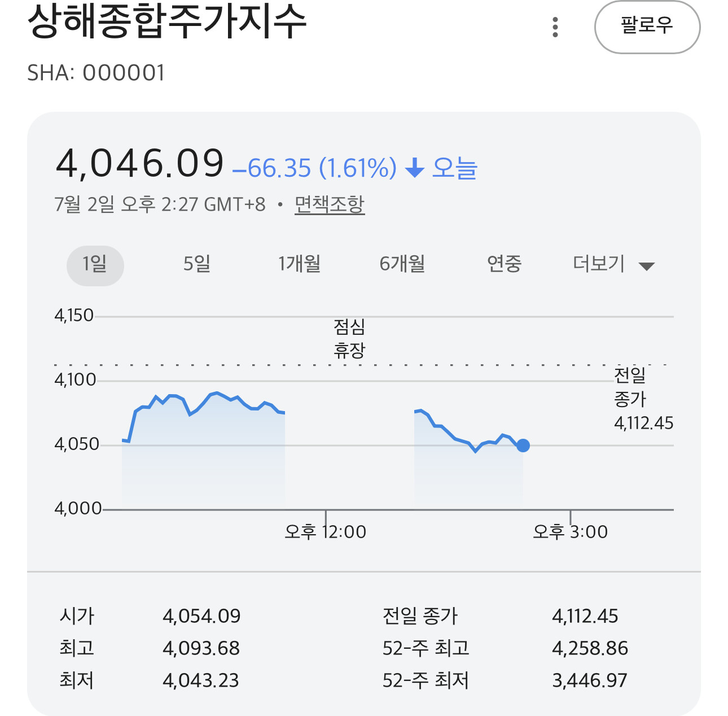Viewport: 728px width, 716px height.
Task: Open the three-dot more options menu
Action: click(555, 27)
